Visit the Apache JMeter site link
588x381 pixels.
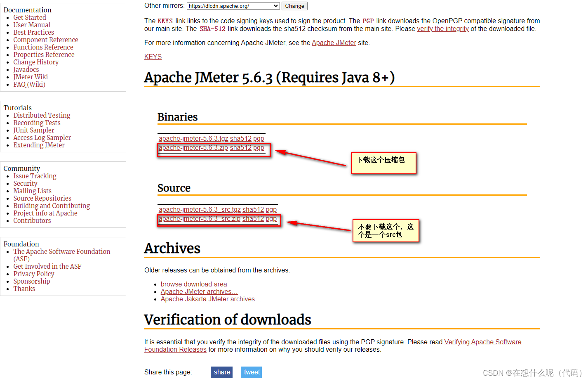point(334,43)
